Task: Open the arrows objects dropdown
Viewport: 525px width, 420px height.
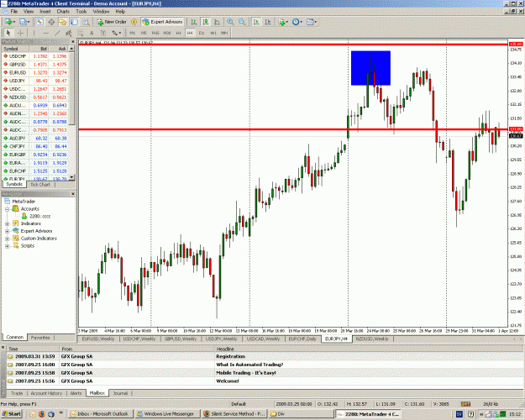Action: (x=116, y=33)
